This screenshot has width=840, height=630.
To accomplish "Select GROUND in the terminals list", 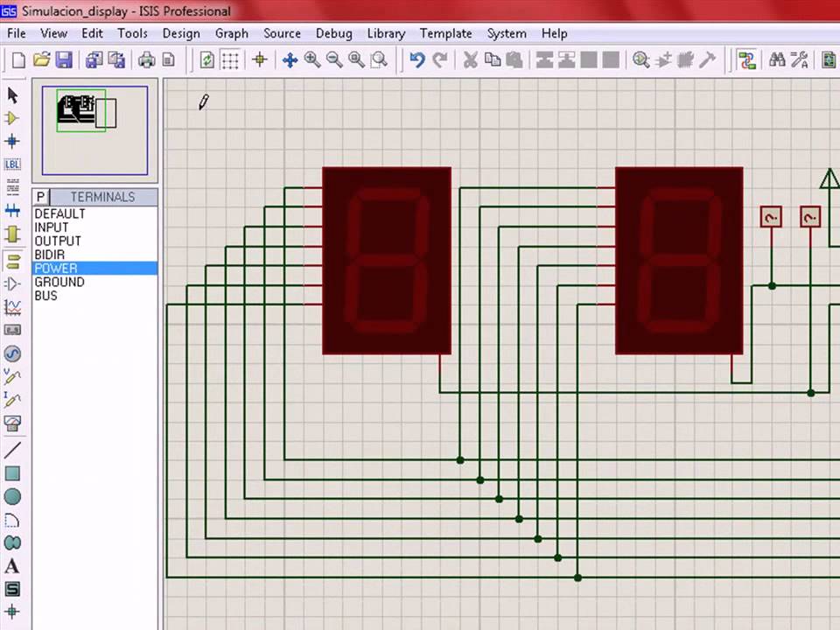I will pyautogui.click(x=95, y=282).
